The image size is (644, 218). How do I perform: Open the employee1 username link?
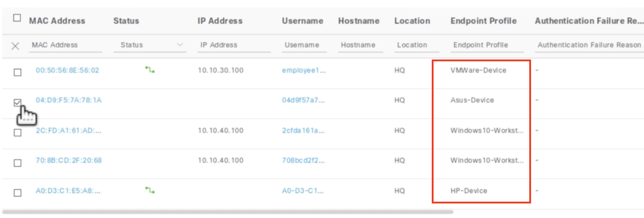point(303,70)
